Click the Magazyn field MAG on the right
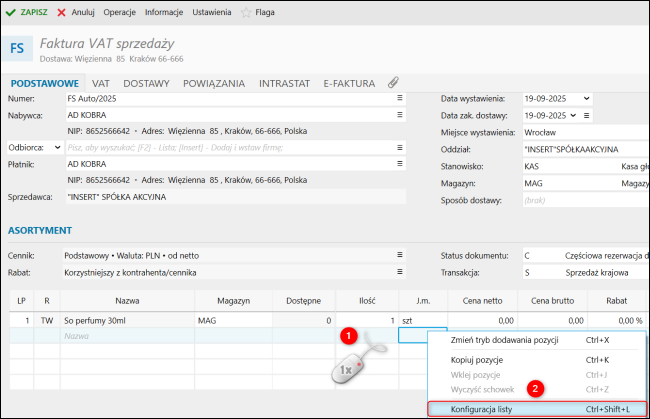The height and width of the screenshot is (419, 650). [x=586, y=184]
